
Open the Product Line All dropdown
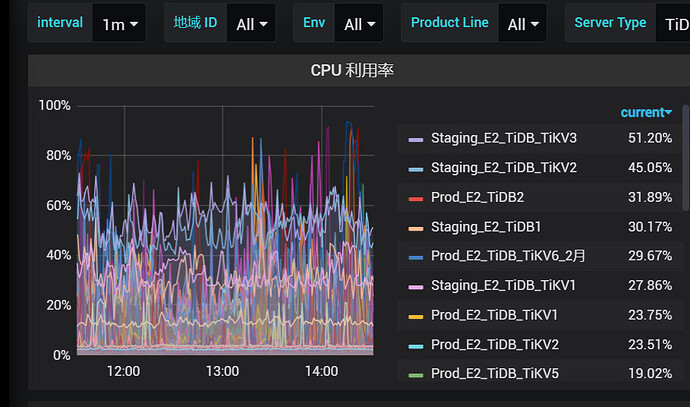[522, 23]
